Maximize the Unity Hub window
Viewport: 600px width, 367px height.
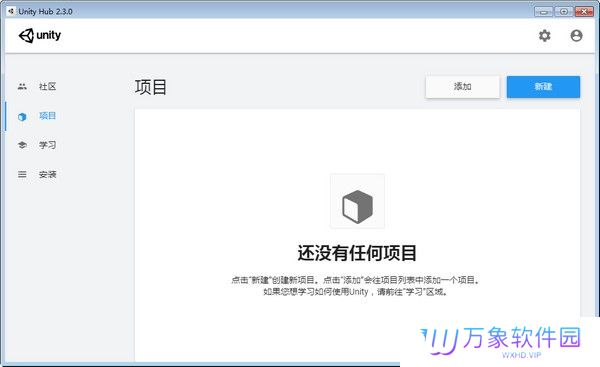(x=564, y=11)
